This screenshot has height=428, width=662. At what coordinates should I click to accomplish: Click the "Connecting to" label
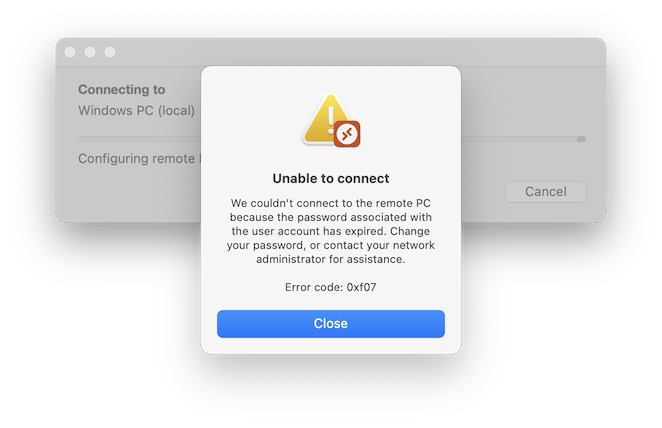pyautogui.click(x=122, y=89)
